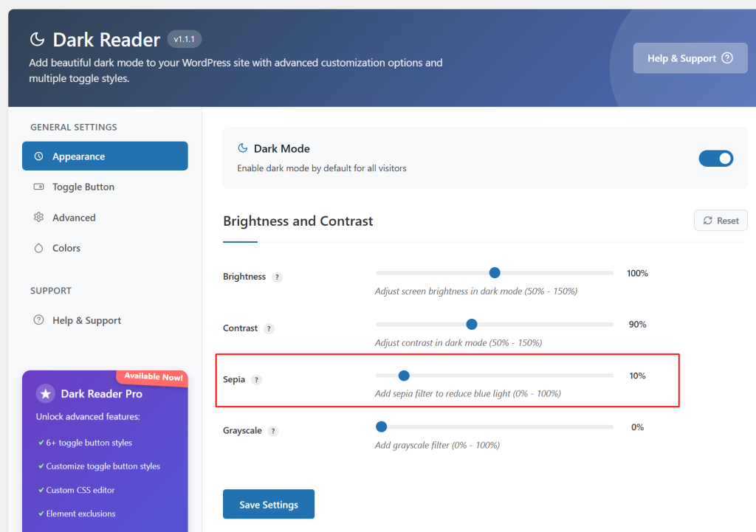Click the droplet icon beside Colors
Image resolution: width=756 pixels, height=532 pixels.
point(38,248)
